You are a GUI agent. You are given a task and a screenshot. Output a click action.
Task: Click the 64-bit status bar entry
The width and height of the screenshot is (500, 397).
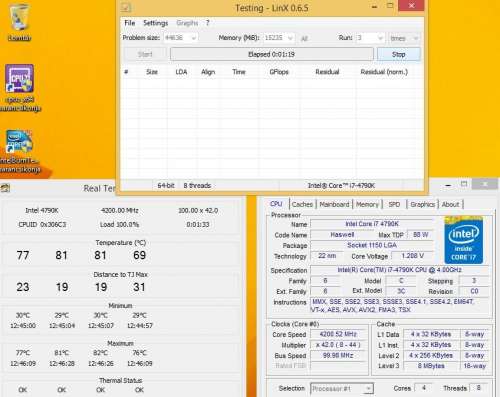[x=166, y=186]
